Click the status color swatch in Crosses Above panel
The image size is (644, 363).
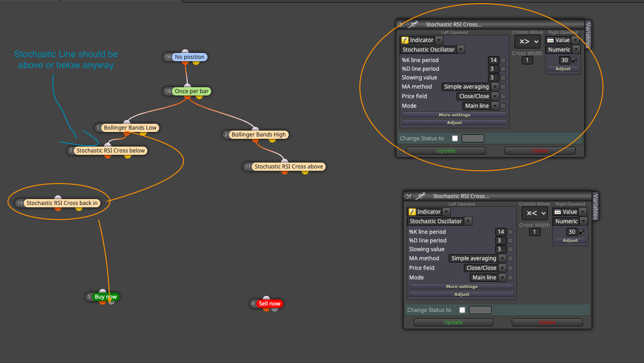point(473,138)
